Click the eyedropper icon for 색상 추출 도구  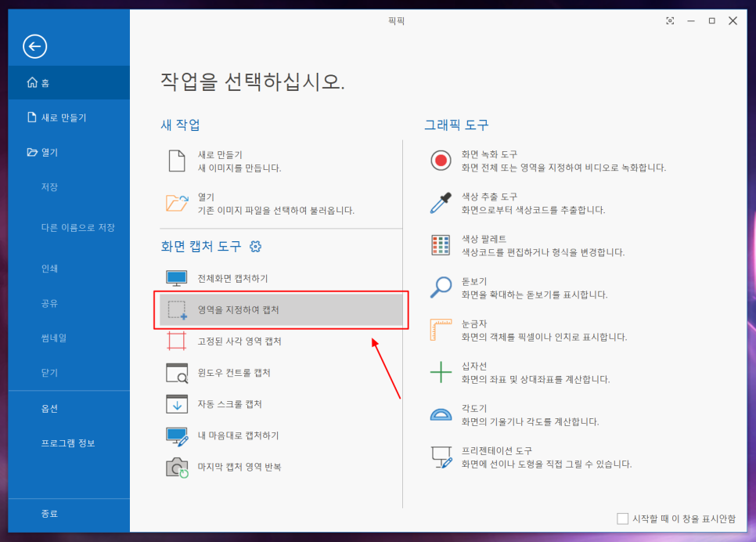pos(441,203)
